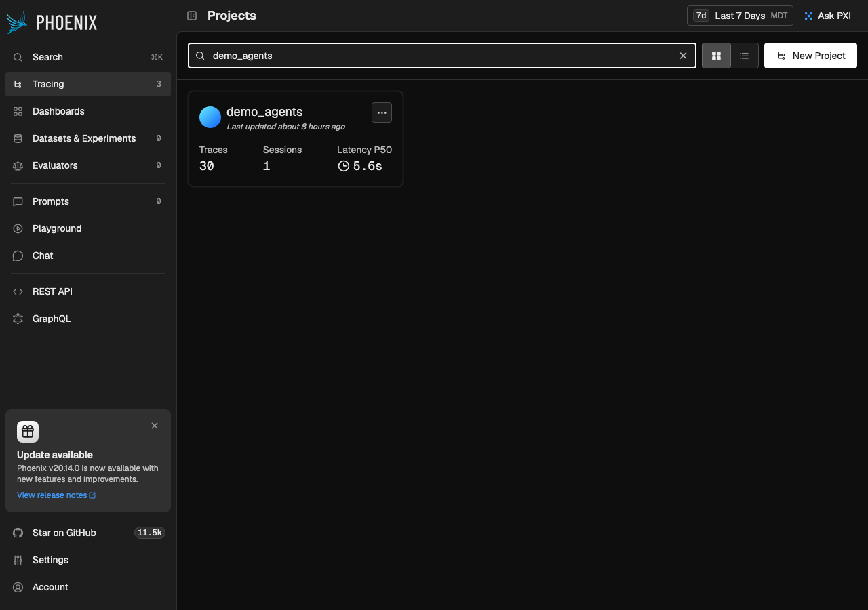Open the demo_agents project title
Viewport: 868px width, 610px height.
point(264,112)
